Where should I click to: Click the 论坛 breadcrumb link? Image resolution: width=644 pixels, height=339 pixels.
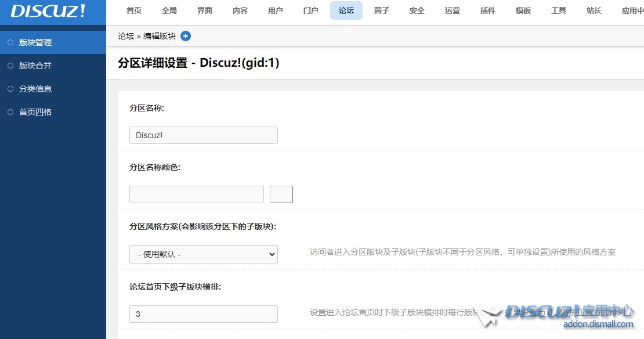(126, 36)
